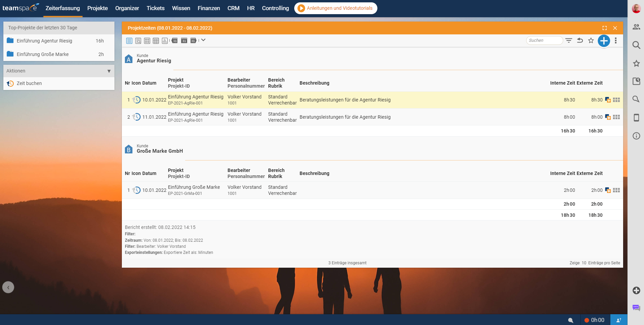The width and height of the screenshot is (644, 325).
Task: Open the blue plus button to add entry
Action: (x=604, y=40)
